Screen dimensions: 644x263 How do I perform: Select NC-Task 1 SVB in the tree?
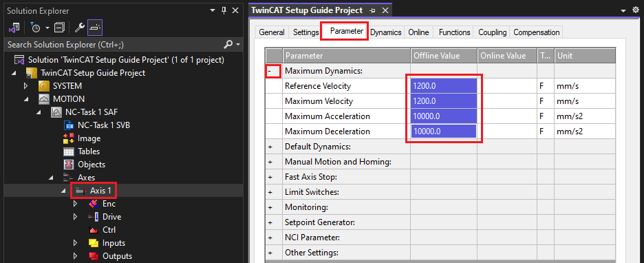tap(104, 125)
